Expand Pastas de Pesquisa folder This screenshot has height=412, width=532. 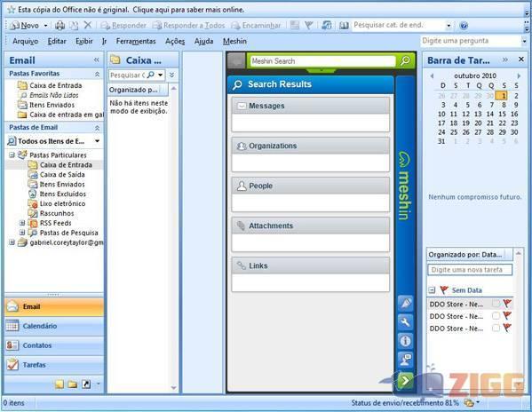(x=22, y=233)
